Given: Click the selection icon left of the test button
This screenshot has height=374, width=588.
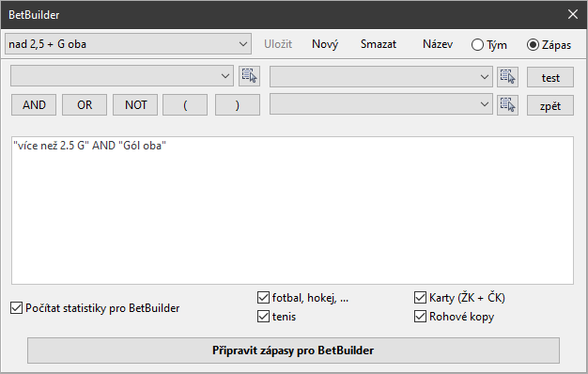Looking at the screenshot, I should (508, 77).
